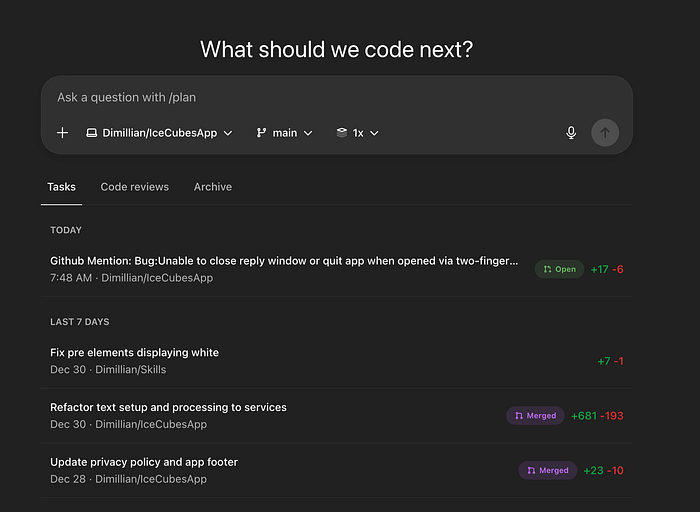Screen dimensions: 700x512
Task: Open the Dimillian/IceCubesApp repository dropdown
Action: click(x=159, y=133)
